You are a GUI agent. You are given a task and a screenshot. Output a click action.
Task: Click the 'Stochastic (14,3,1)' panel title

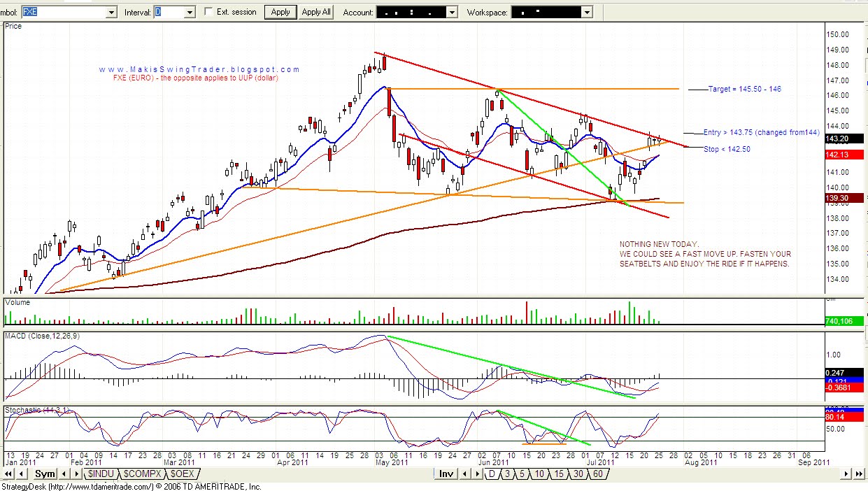[x=37, y=409]
